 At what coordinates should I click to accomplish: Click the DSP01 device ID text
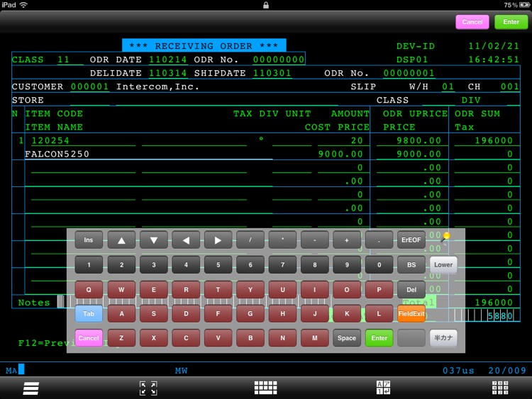pyautogui.click(x=412, y=60)
